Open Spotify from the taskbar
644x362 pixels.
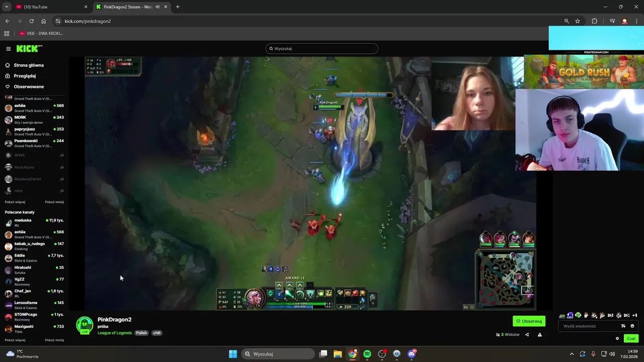point(367,354)
